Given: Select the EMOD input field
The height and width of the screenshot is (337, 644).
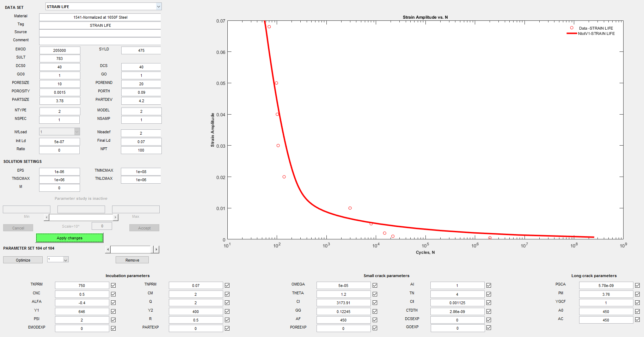Looking at the screenshot, I should [x=60, y=50].
